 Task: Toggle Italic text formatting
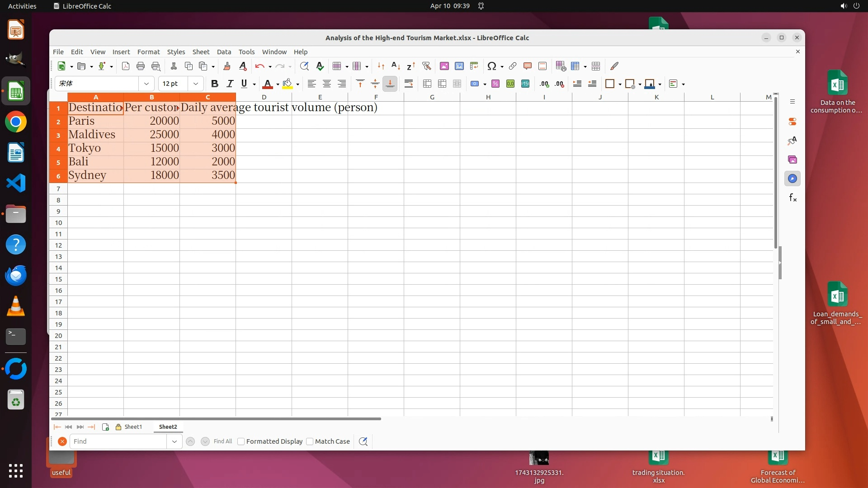click(x=230, y=84)
